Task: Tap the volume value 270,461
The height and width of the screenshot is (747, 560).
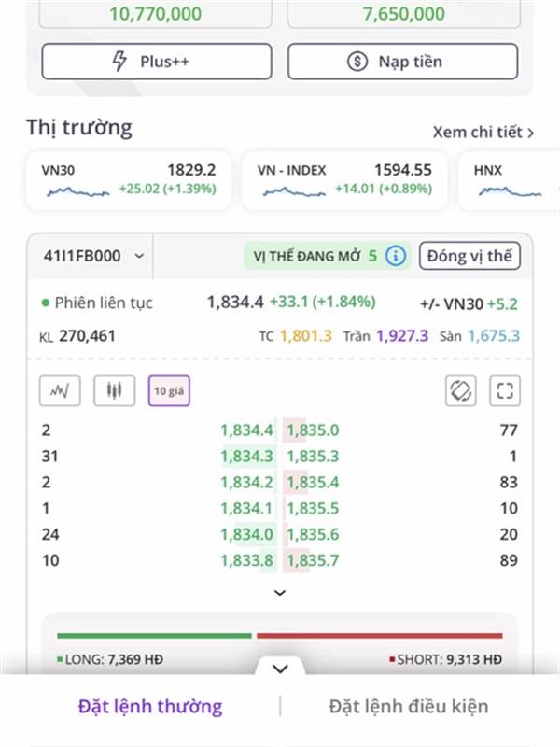Action: click(87, 336)
